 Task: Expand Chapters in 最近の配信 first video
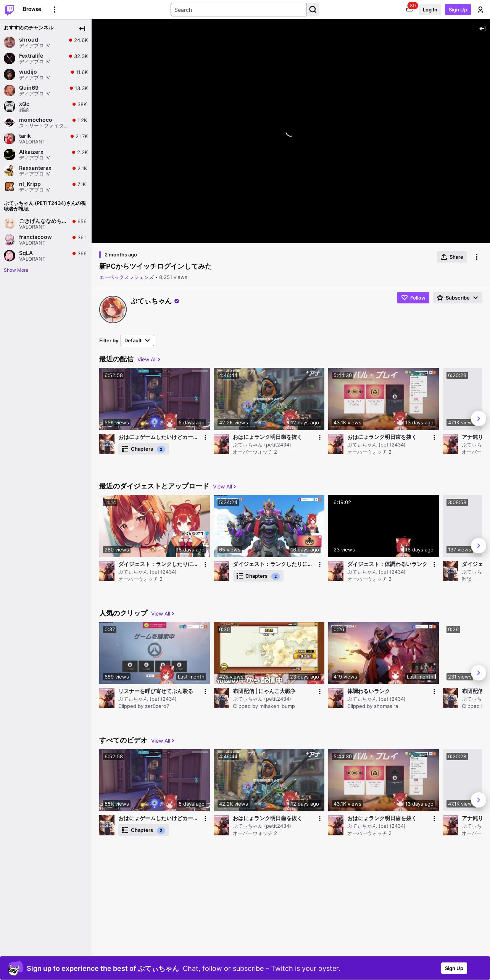(143, 449)
